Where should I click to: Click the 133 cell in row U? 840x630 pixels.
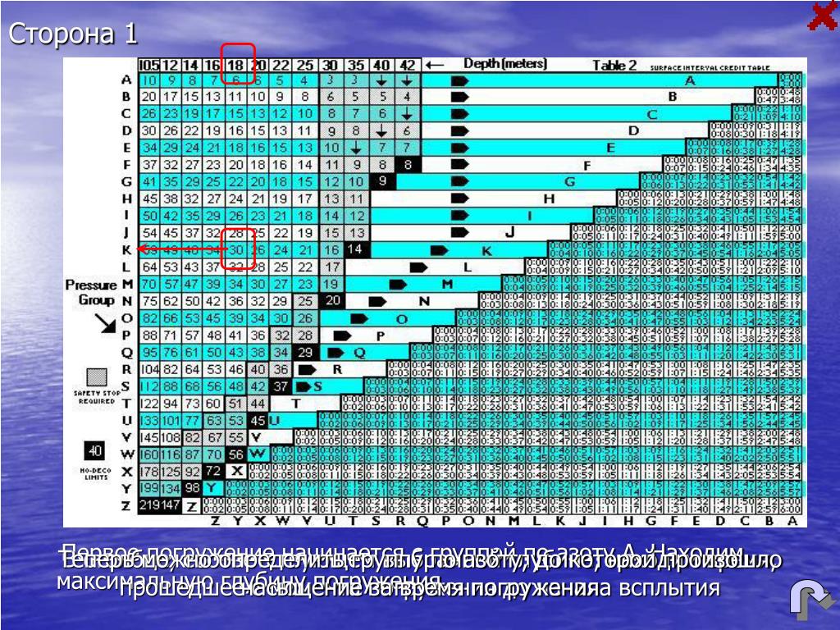pos(149,421)
